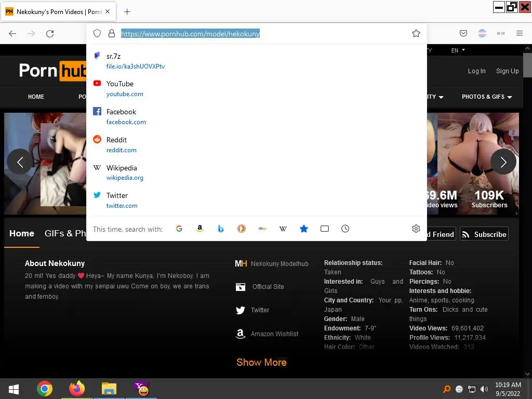View site security padlock info
Image resolution: width=532 pixels, height=399 pixels.
tap(112, 33)
